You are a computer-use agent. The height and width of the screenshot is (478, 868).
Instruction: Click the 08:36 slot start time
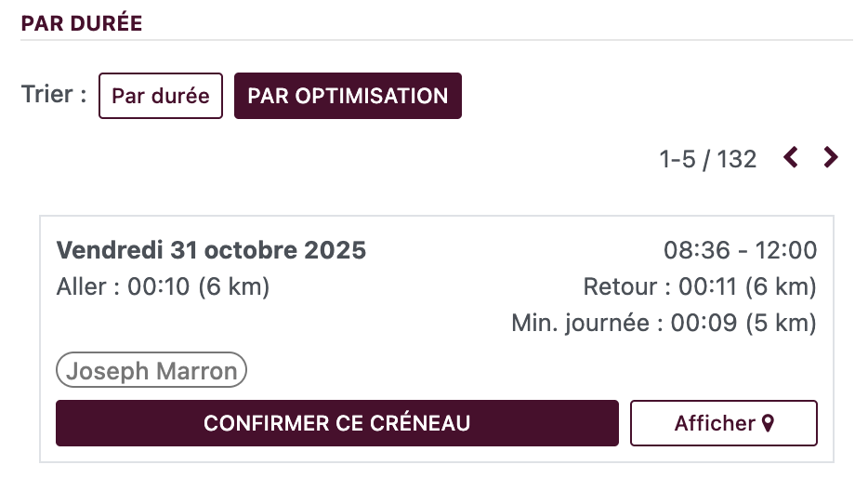pos(690,250)
